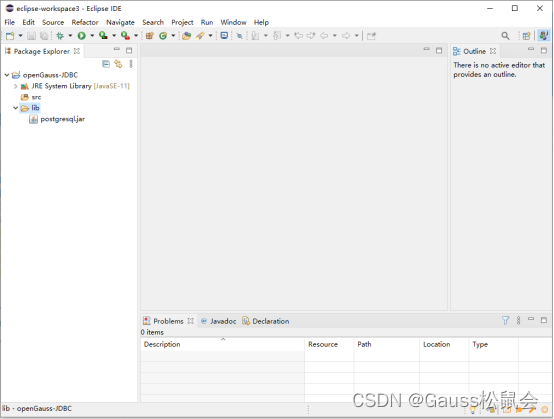
Task: Click the Save icon in toolbar
Action: tap(31, 36)
